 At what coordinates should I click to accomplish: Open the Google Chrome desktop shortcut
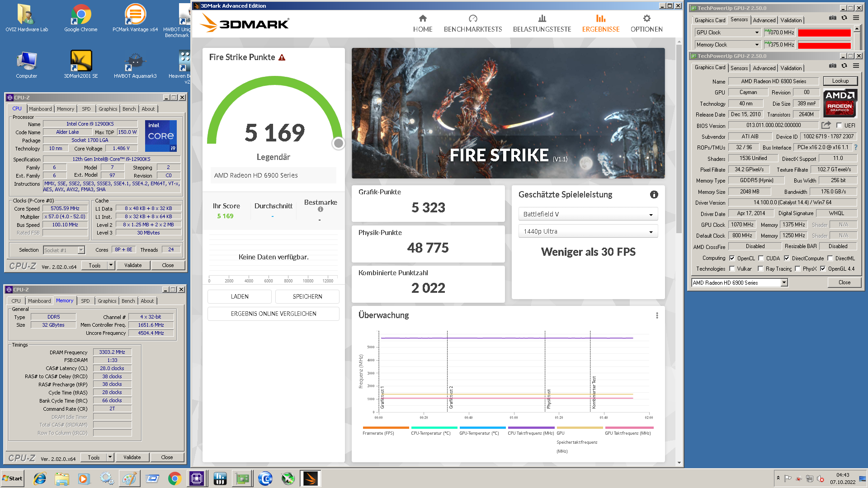point(81,18)
